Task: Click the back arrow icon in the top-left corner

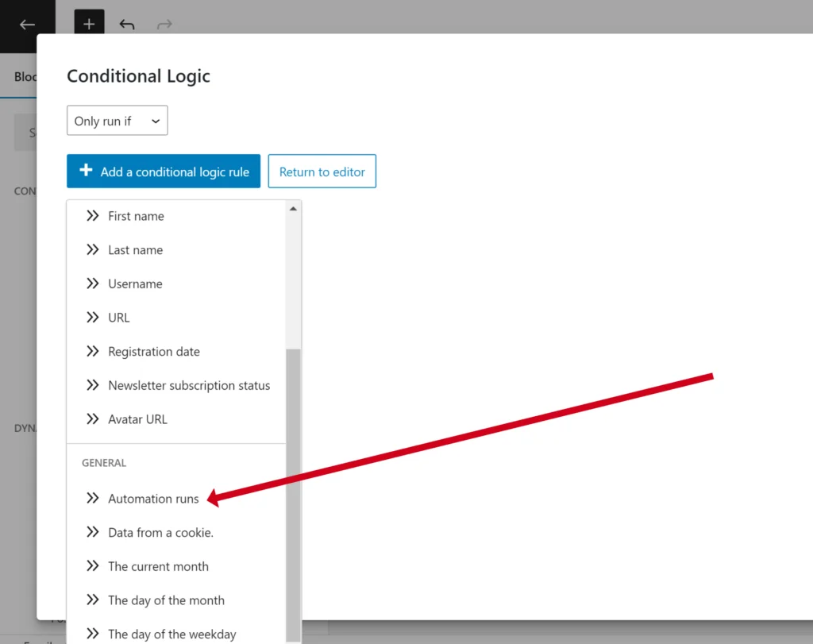Action: click(27, 25)
